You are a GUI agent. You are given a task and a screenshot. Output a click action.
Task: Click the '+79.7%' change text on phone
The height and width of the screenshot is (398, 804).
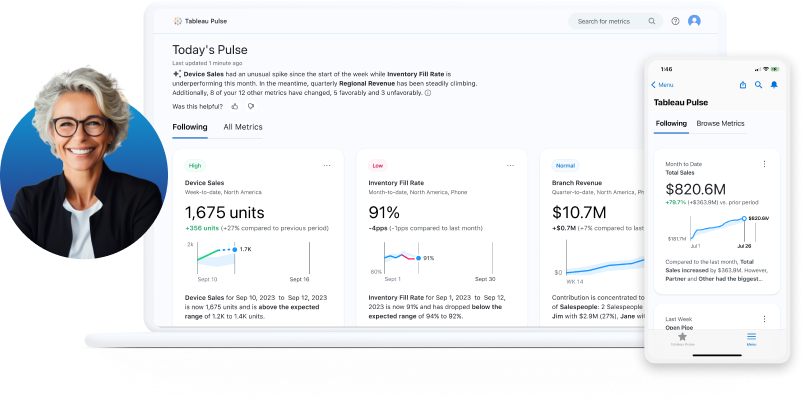675,203
